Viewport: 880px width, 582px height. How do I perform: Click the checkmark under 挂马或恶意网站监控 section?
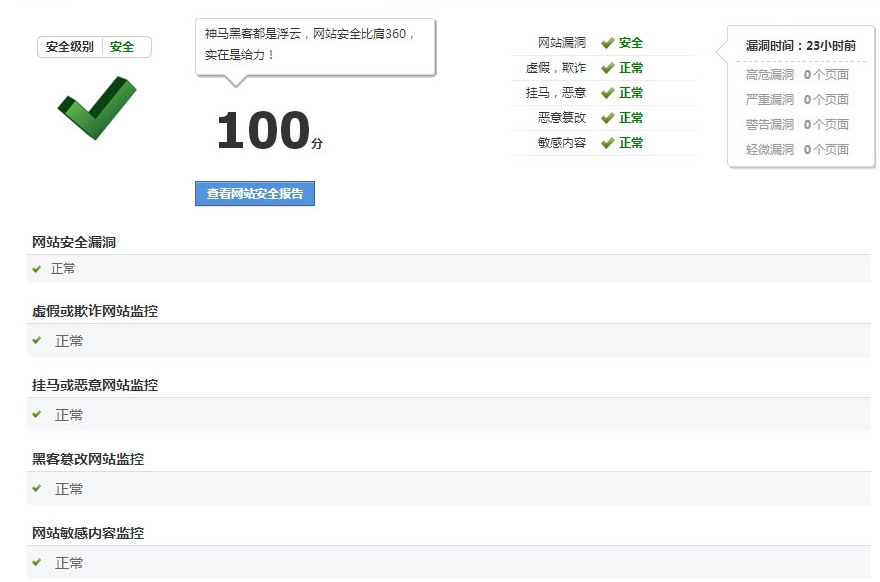(x=37, y=415)
